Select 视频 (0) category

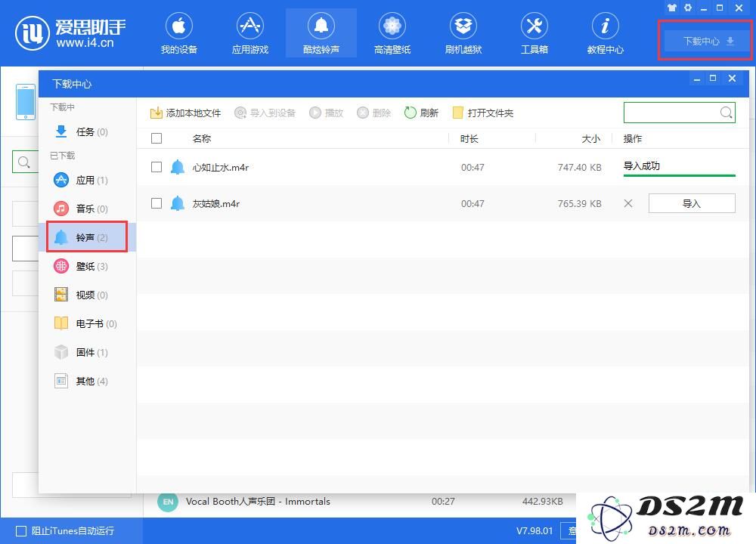[x=87, y=295]
